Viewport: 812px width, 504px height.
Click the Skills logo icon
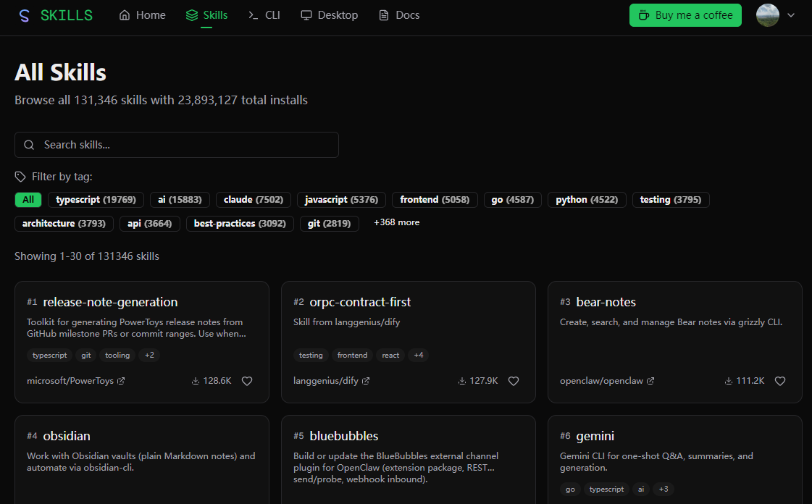tap(25, 15)
